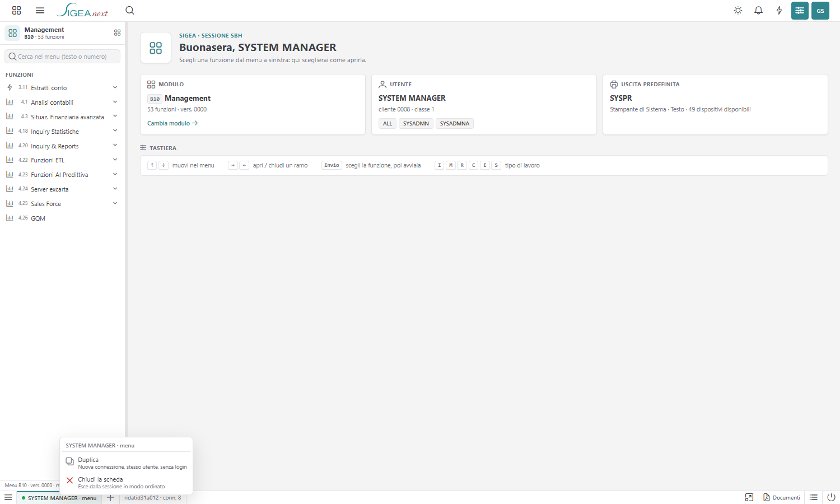Expand the Analisi contabili chevron
The width and height of the screenshot is (840, 504).
click(115, 102)
